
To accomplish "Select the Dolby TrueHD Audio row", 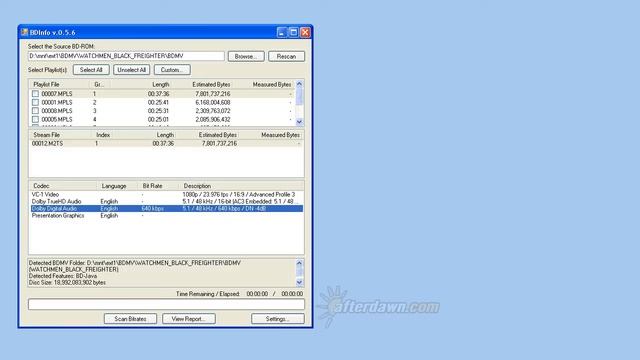I will point(167,202).
